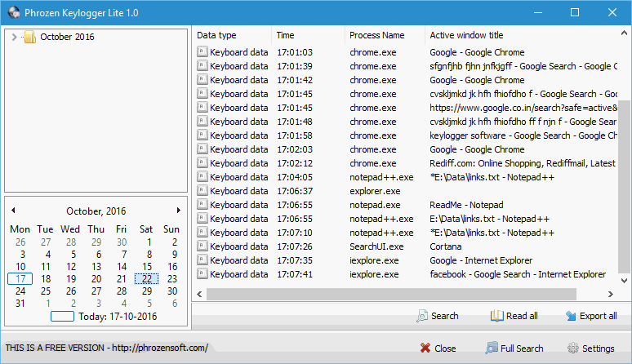Screen dimensions: 632x364
Task: Click the red X Close icon
Action: [425, 348]
